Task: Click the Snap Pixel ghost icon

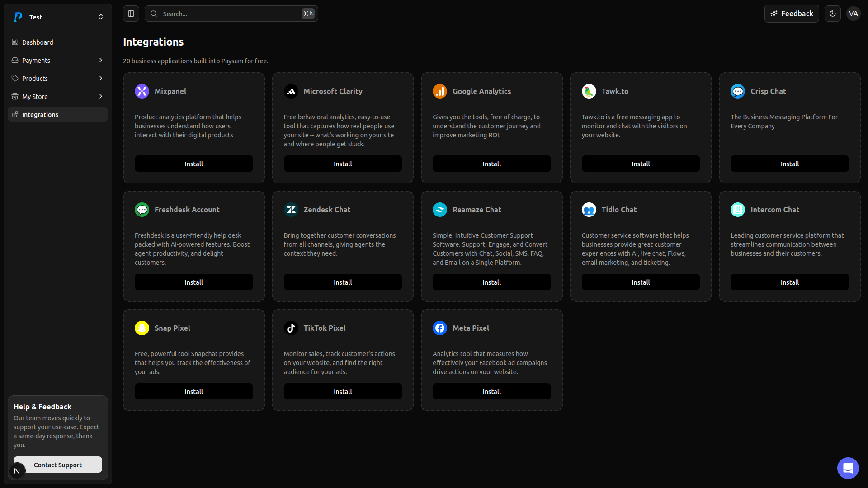Action: tap(142, 328)
